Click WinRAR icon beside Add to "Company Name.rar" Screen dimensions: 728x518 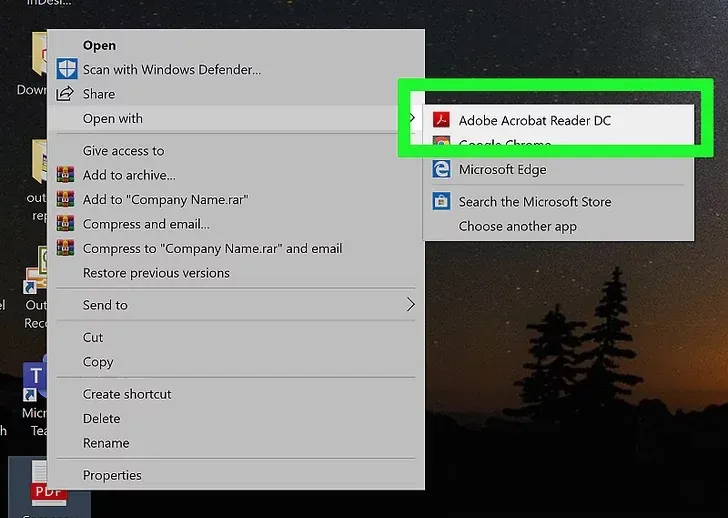(65, 199)
